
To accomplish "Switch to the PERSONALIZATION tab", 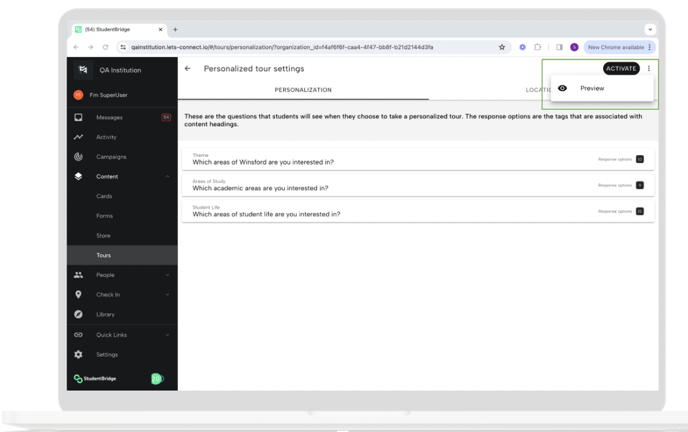I will pyautogui.click(x=303, y=90).
